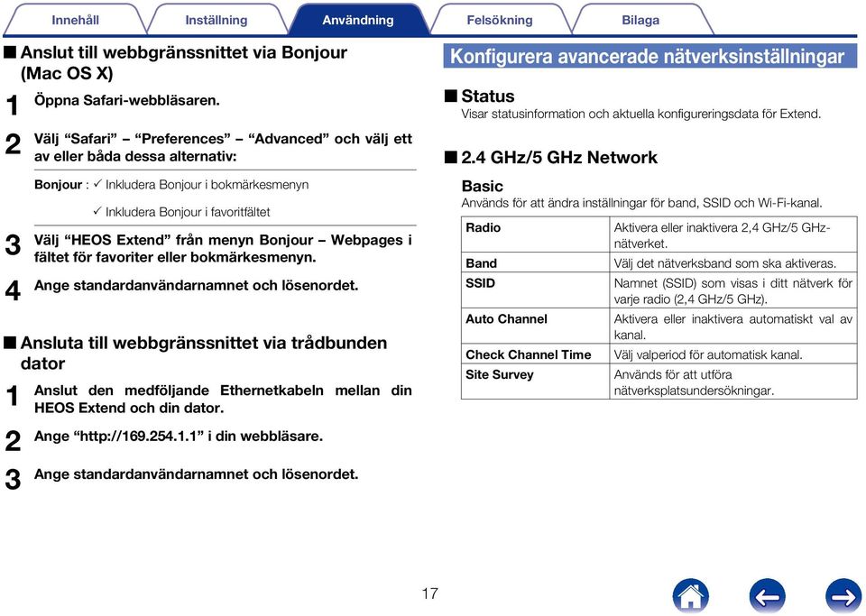This screenshot has width=866, height=616.
Task: Click 'Visar statusinformation' description text
Action: tap(641, 114)
